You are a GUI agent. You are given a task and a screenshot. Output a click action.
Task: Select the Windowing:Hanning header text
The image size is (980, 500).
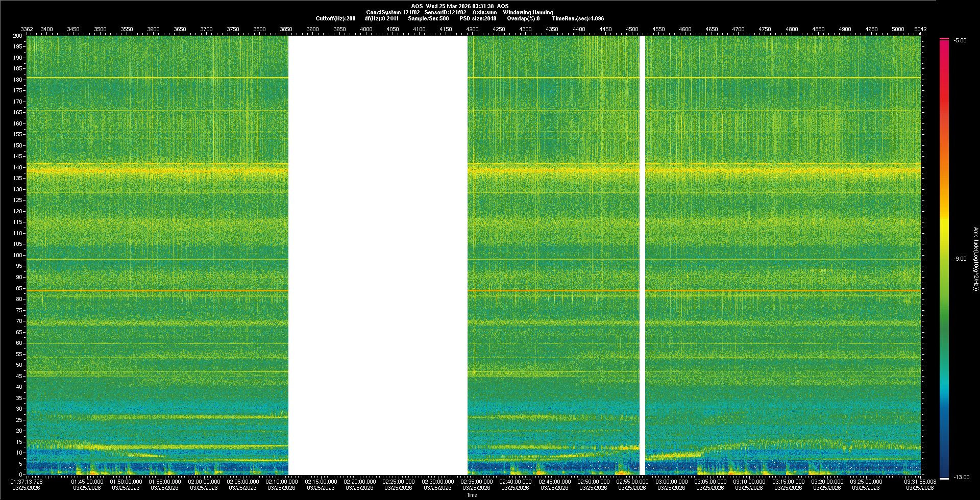pos(528,12)
